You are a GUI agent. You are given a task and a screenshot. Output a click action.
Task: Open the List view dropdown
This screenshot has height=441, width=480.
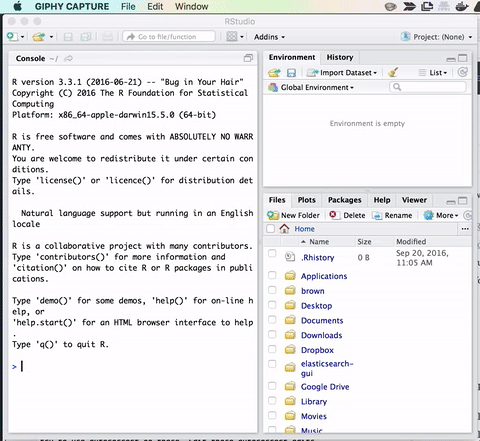(433, 73)
